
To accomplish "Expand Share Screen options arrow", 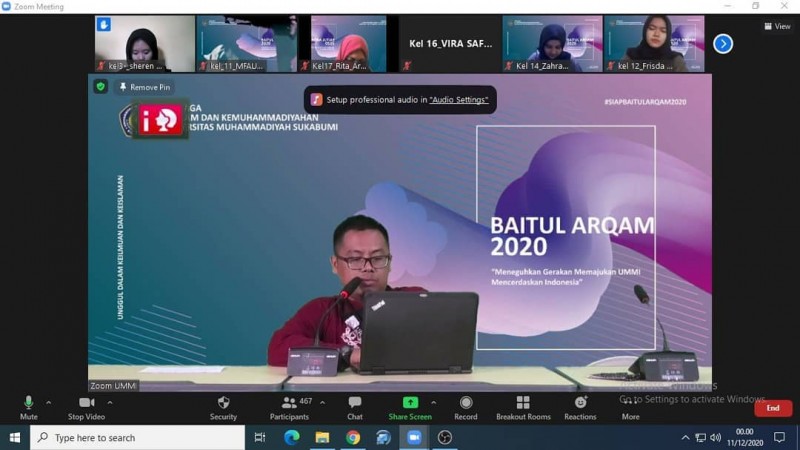I will pos(434,403).
